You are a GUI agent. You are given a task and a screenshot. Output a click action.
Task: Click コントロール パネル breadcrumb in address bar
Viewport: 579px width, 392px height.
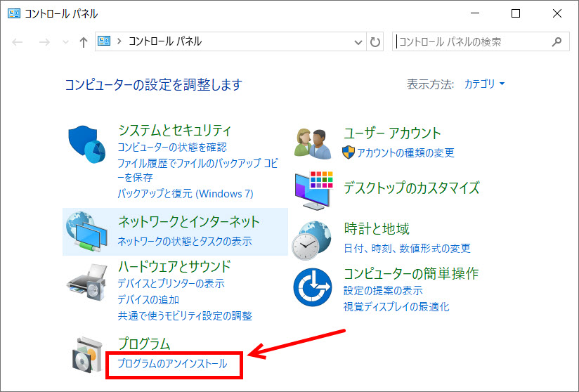click(164, 41)
